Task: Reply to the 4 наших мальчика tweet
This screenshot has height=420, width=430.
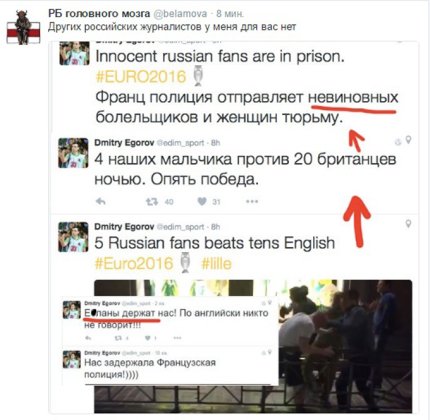Action: click(101, 201)
